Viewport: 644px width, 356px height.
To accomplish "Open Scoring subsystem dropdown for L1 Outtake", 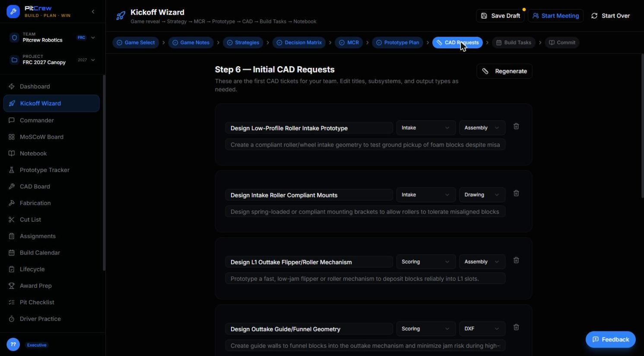I will 426,262.
